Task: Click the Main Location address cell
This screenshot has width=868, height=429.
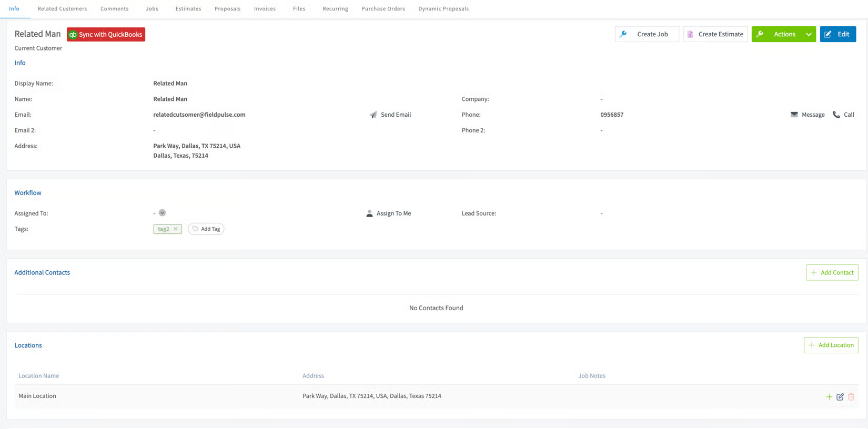Action: point(372,396)
